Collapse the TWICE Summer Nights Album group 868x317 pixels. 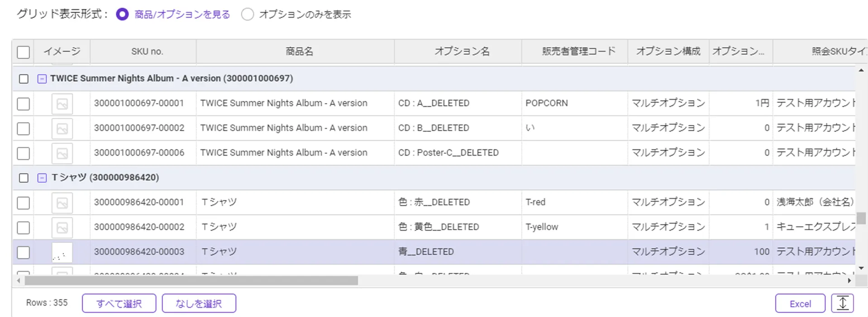(42, 79)
